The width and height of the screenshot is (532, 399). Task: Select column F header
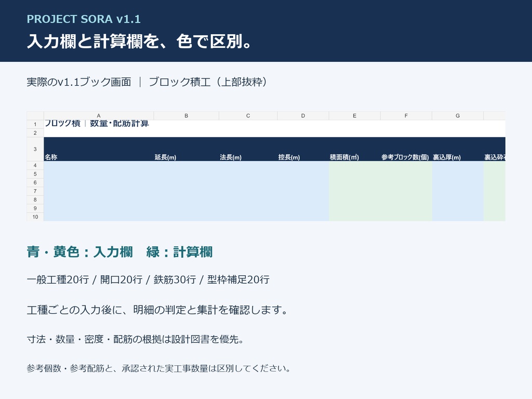pyautogui.click(x=406, y=116)
